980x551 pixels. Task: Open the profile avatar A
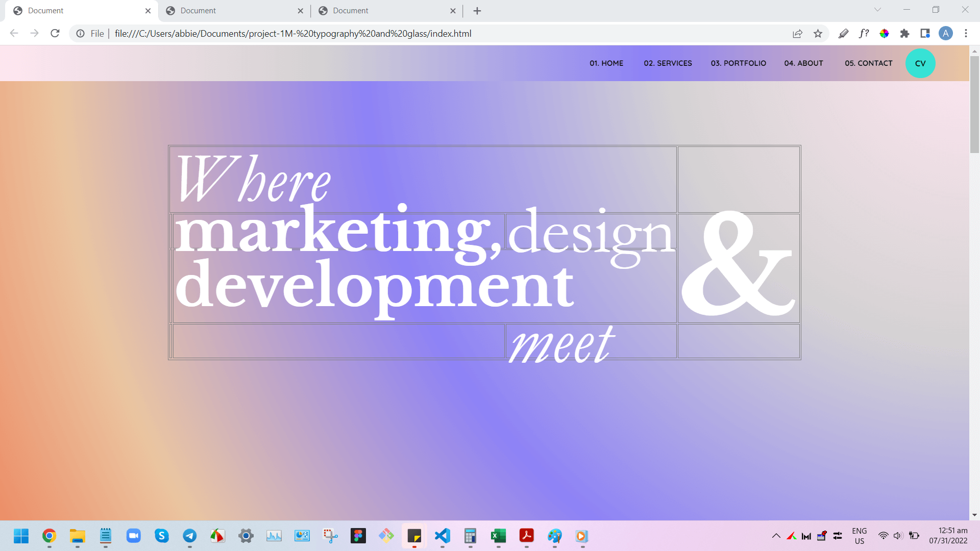pos(945,34)
